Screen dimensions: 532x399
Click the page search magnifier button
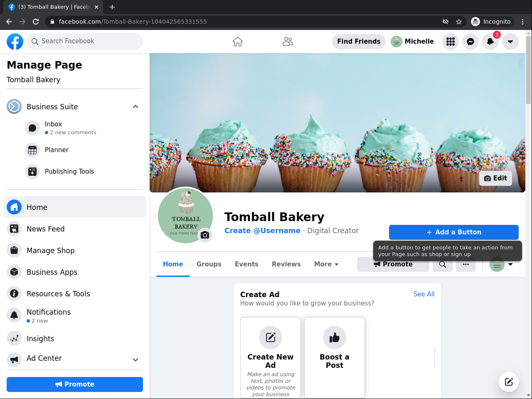443,264
